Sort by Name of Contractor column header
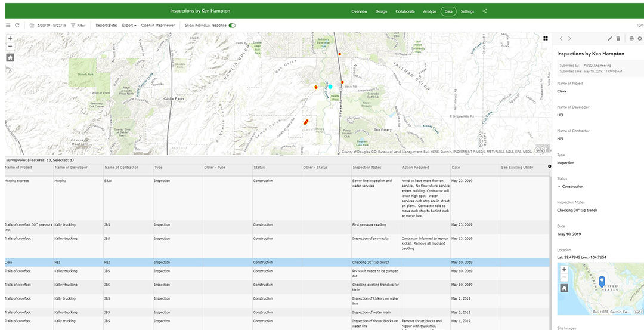Viewport: 644px width, 330px height. 128,168
